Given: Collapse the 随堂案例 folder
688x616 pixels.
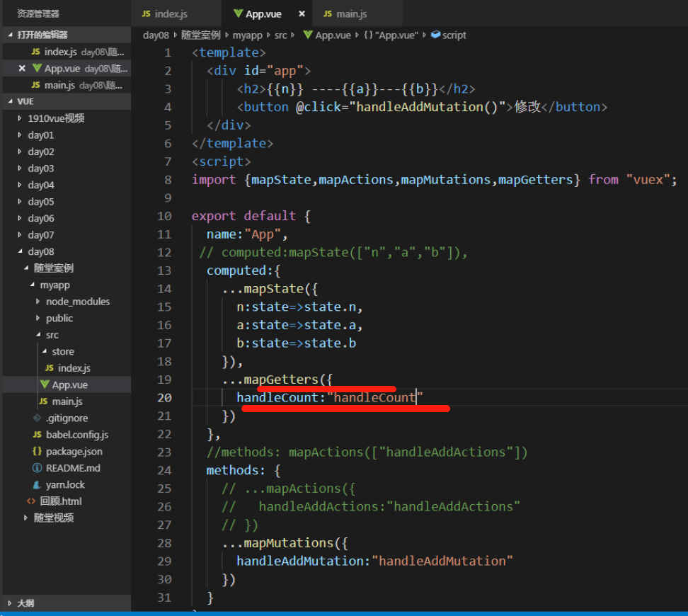Looking at the screenshot, I should coord(26,268).
